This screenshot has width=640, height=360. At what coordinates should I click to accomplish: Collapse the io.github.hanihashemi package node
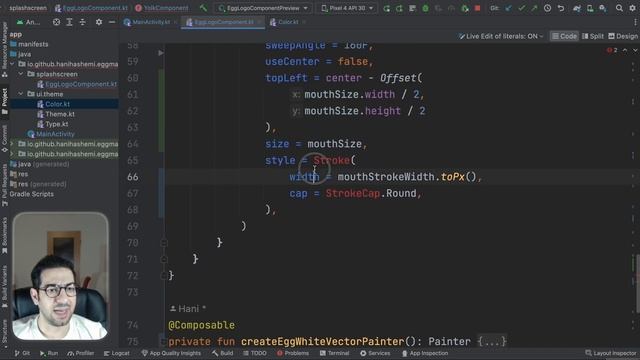pyautogui.click(x=12, y=64)
